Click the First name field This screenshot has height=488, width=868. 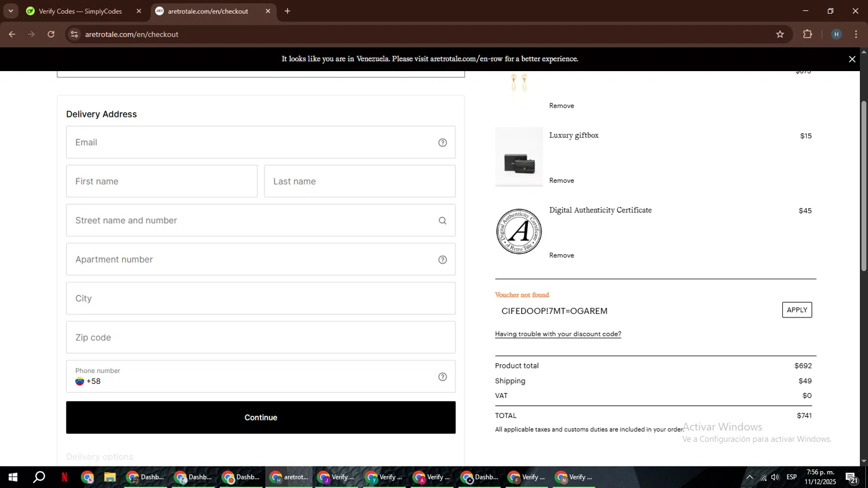[161, 182]
